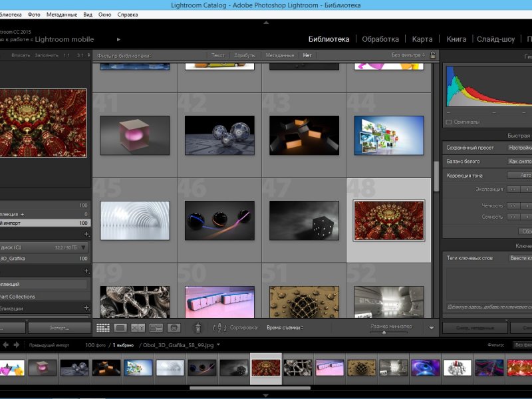Select the Атрибуты library filter
Image resolution: width=532 pixels, height=399 pixels.
point(245,55)
